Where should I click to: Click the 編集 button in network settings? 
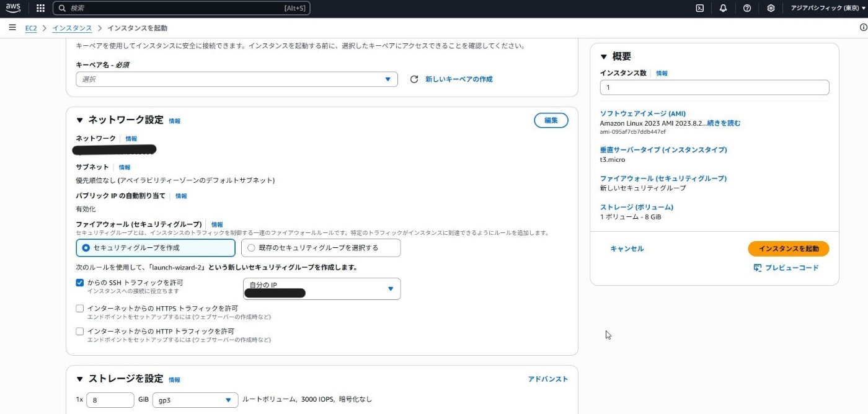[551, 120]
